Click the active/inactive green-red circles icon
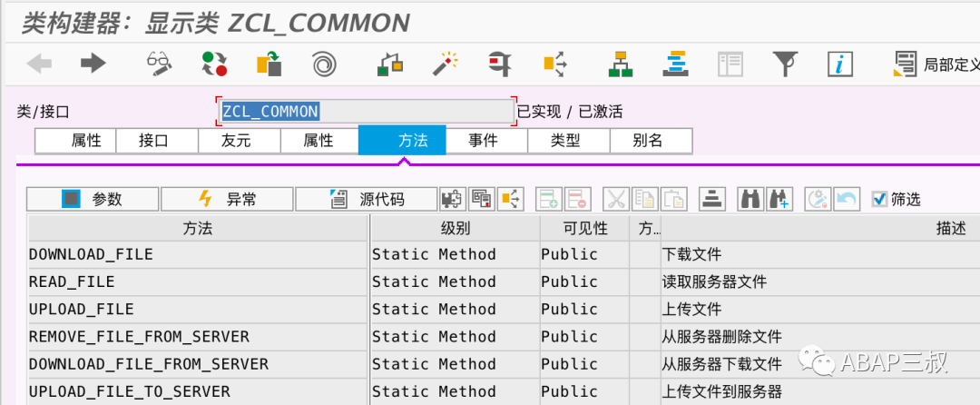This screenshot has height=405, width=980. (x=214, y=64)
